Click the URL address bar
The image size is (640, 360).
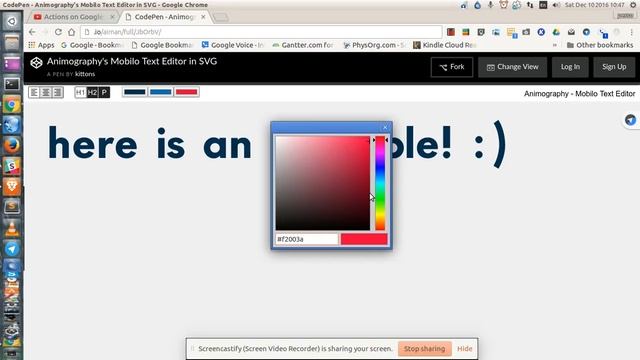tap(262, 32)
